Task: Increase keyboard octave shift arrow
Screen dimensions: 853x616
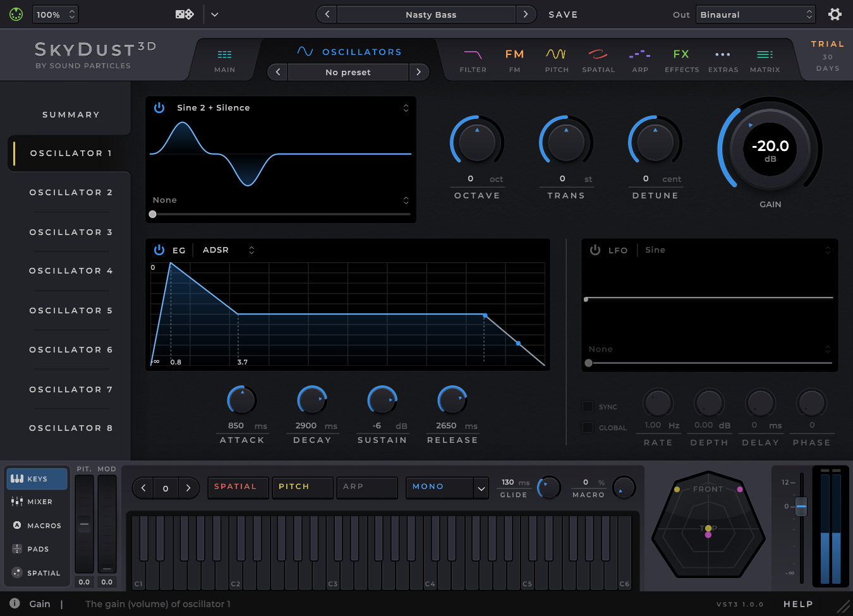Action: coord(188,488)
